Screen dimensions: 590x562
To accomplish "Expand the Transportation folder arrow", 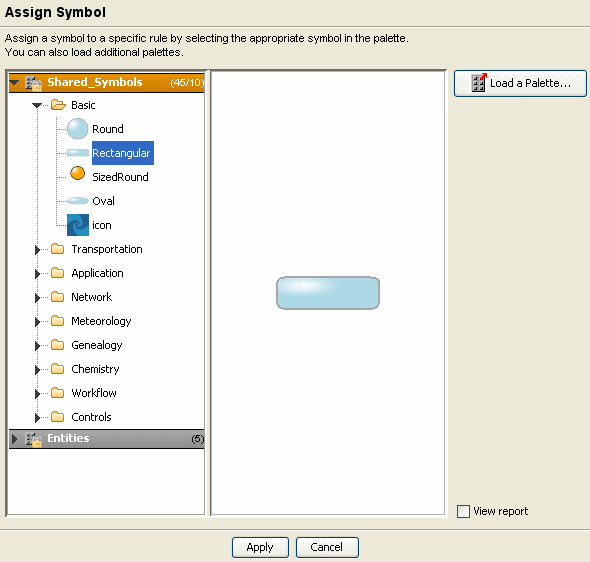I will click(37, 249).
